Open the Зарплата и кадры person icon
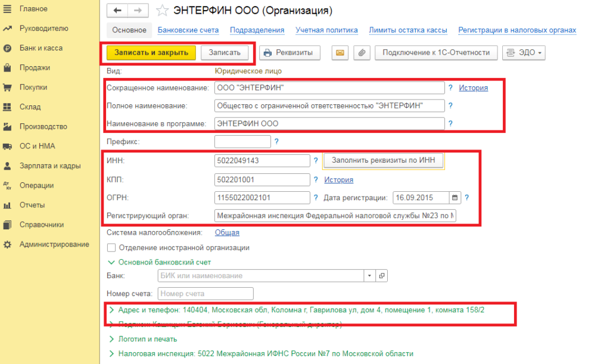Viewport: 610px width, 364px height. 7,166
